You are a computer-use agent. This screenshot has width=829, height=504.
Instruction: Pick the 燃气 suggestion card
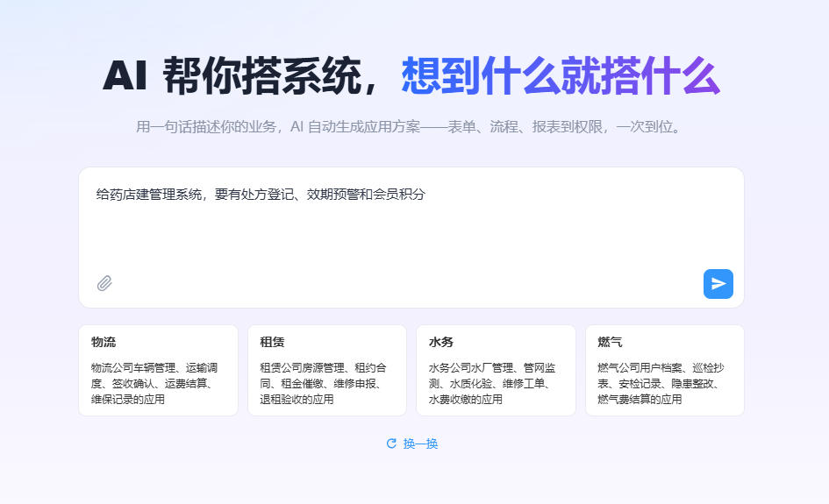(x=665, y=371)
